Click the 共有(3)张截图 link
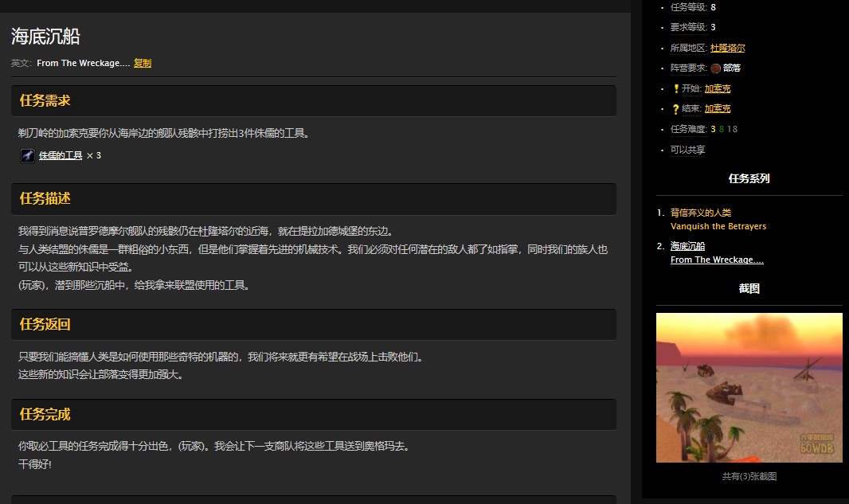The height and width of the screenshot is (504, 849). click(748, 475)
